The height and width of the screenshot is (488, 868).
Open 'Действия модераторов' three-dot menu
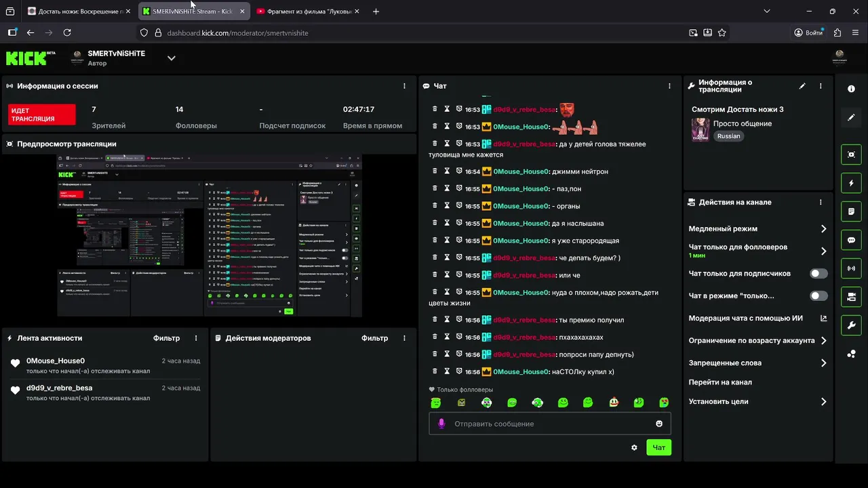(x=405, y=338)
